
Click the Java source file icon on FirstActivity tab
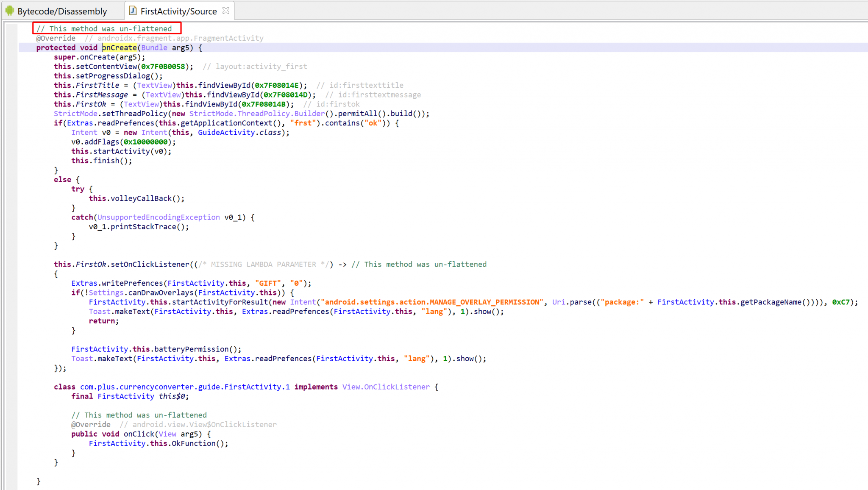point(132,11)
